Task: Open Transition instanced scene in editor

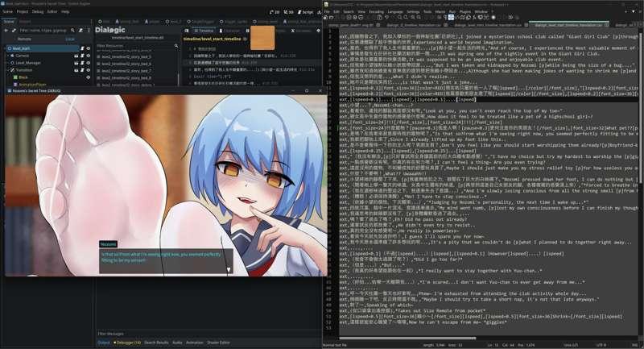Action: (x=76, y=70)
